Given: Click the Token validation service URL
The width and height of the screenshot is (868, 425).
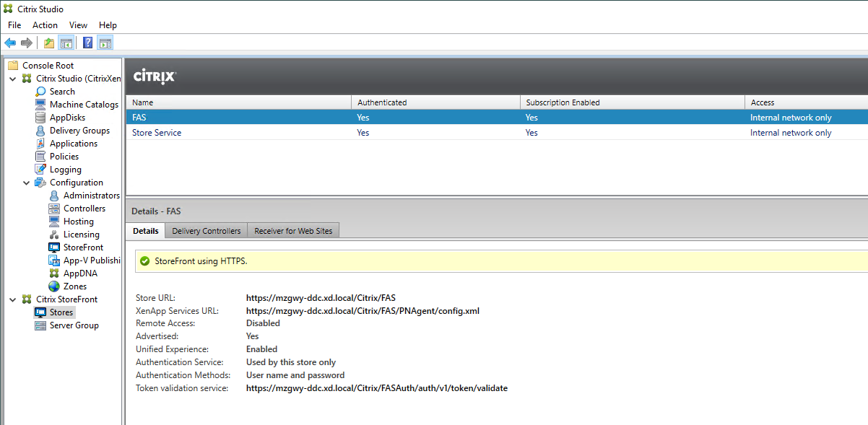Looking at the screenshot, I should (376, 388).
